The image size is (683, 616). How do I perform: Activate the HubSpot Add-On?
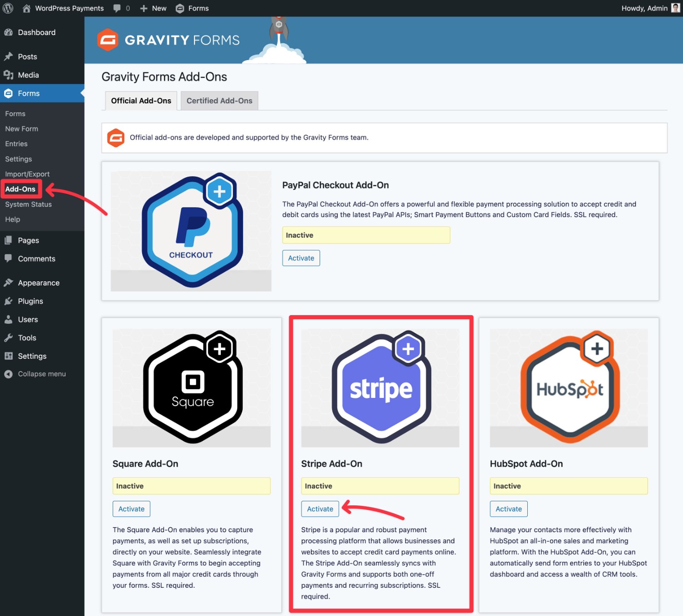tap(508, 509)
